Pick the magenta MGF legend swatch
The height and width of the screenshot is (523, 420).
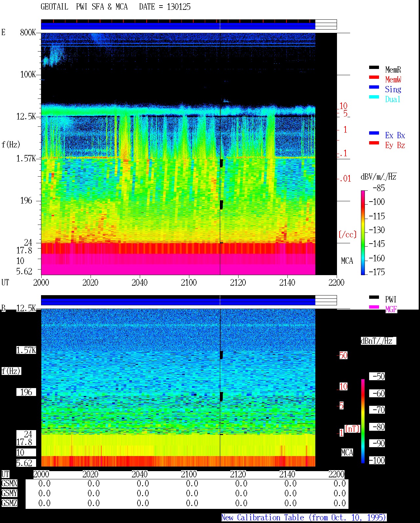(374, 307)
